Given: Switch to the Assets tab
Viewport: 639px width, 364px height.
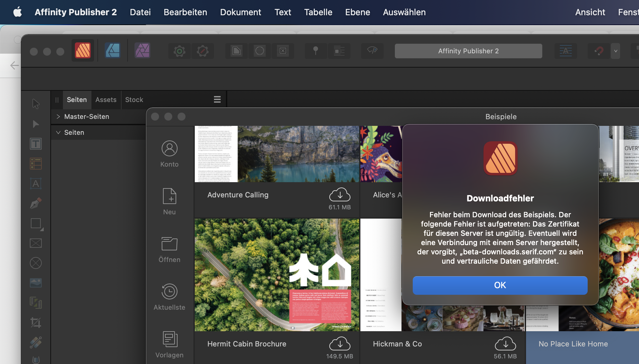Looking at the screenshot, I should click(106, 100).
